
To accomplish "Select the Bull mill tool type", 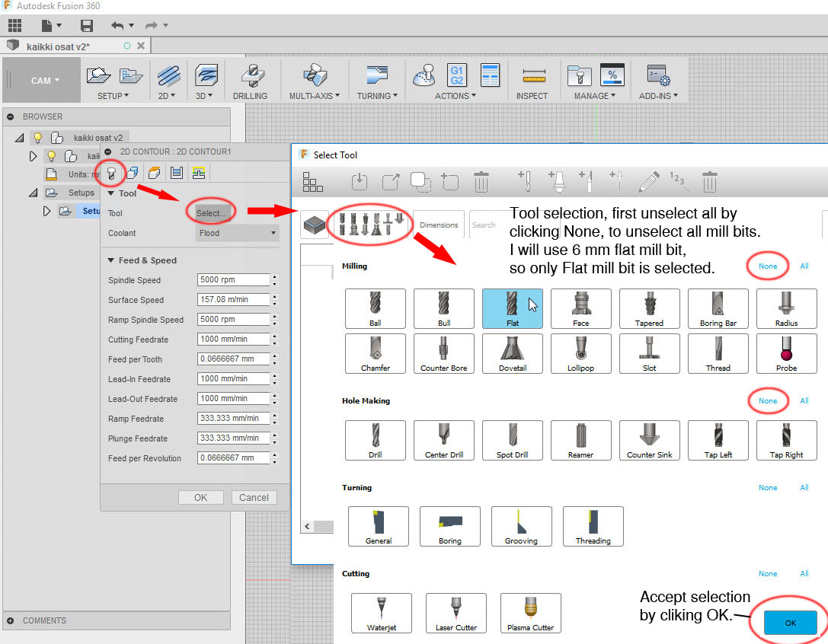I will [x=443, y=309].
